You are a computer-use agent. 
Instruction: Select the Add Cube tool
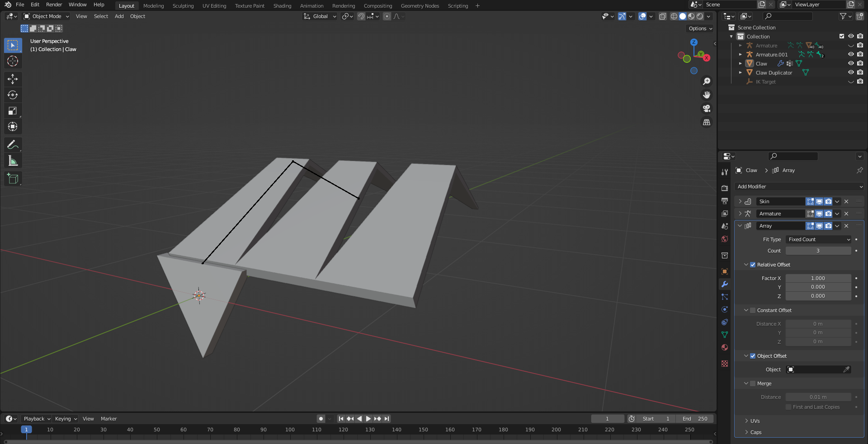[13, 178]
